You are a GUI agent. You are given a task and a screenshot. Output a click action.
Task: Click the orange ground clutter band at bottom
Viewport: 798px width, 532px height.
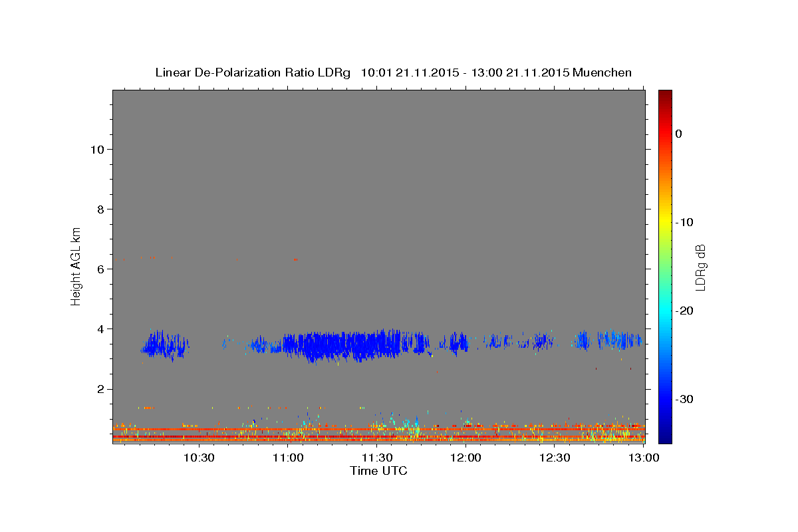(378, 439)
